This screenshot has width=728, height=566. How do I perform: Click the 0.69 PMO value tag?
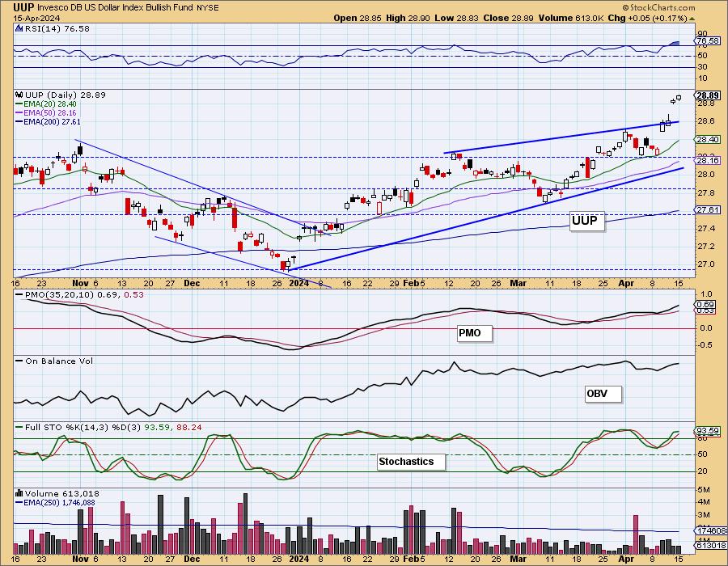pyautogui.click(x=706, y=305)
